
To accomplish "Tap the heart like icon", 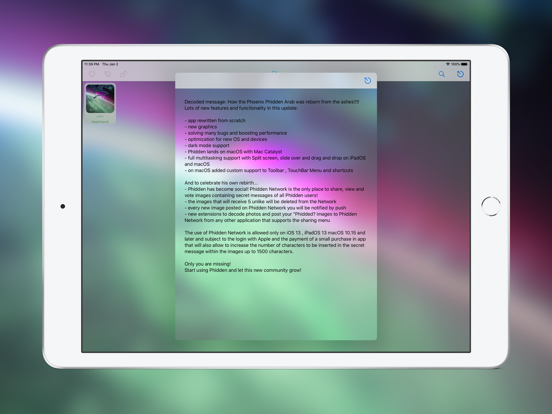I will (92, 74).
